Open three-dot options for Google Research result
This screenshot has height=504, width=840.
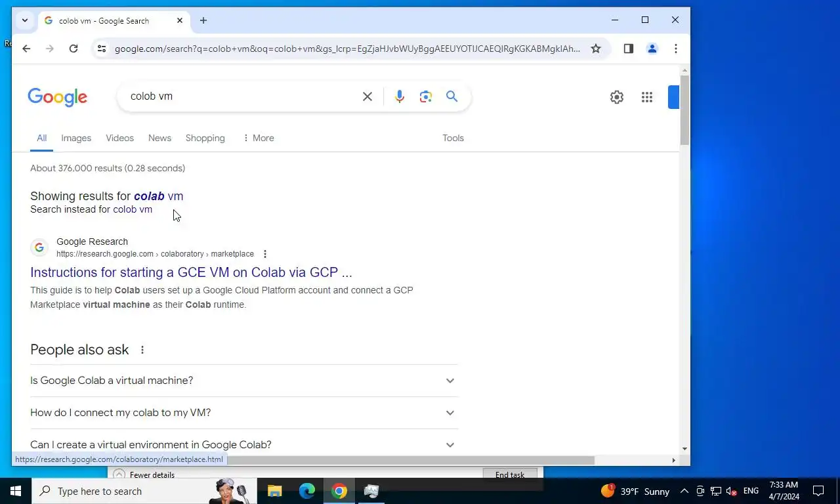click(265, 254)
